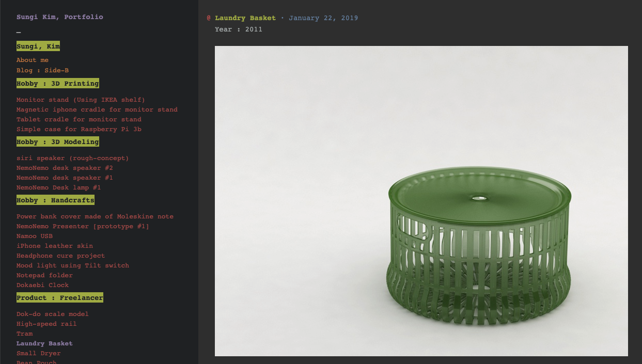Visit the Blog : Side-B link

pos(42,70)
